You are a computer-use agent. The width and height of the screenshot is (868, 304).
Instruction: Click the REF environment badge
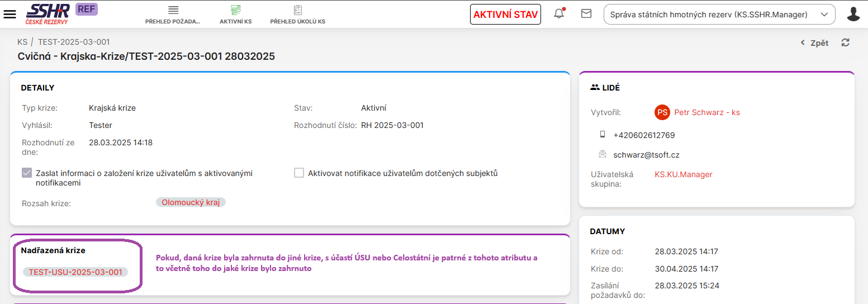click(x=86, y=9)
